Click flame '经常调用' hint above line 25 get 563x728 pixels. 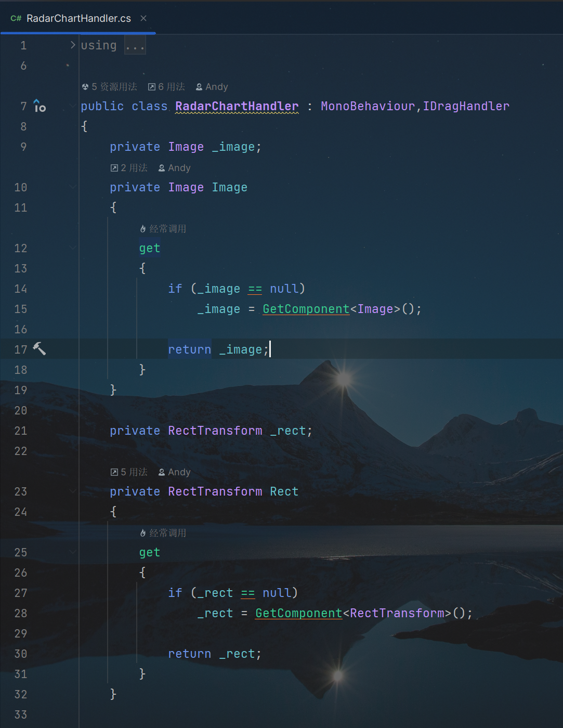[163, 533]
